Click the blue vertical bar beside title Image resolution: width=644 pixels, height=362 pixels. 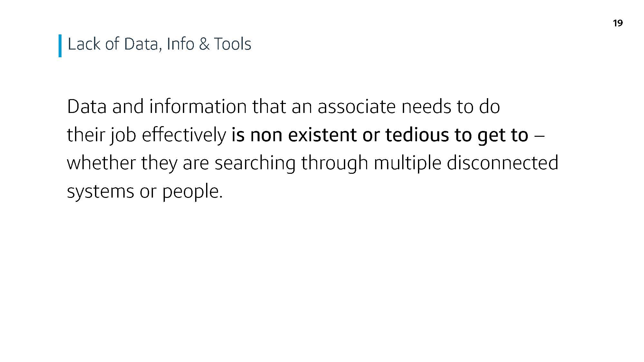click(60, 46)
